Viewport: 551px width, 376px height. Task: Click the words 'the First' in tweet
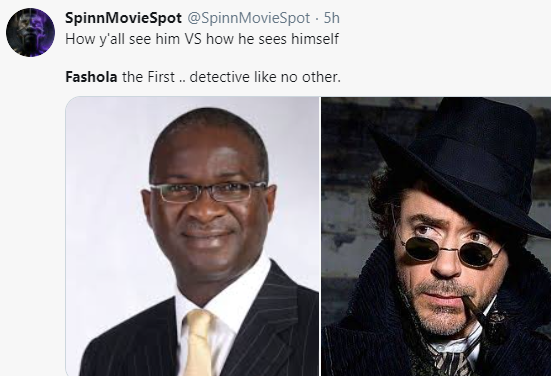pos(148,77)
